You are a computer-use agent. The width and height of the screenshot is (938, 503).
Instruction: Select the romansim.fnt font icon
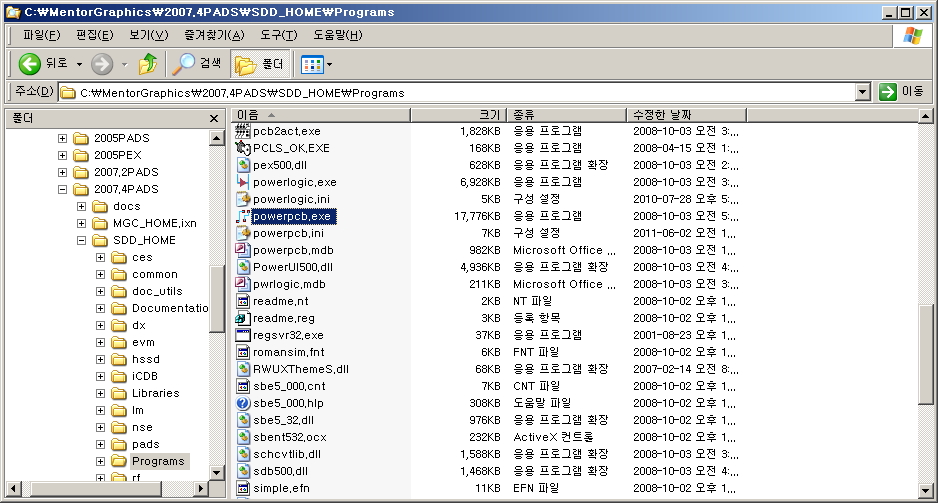pos(242,352)
